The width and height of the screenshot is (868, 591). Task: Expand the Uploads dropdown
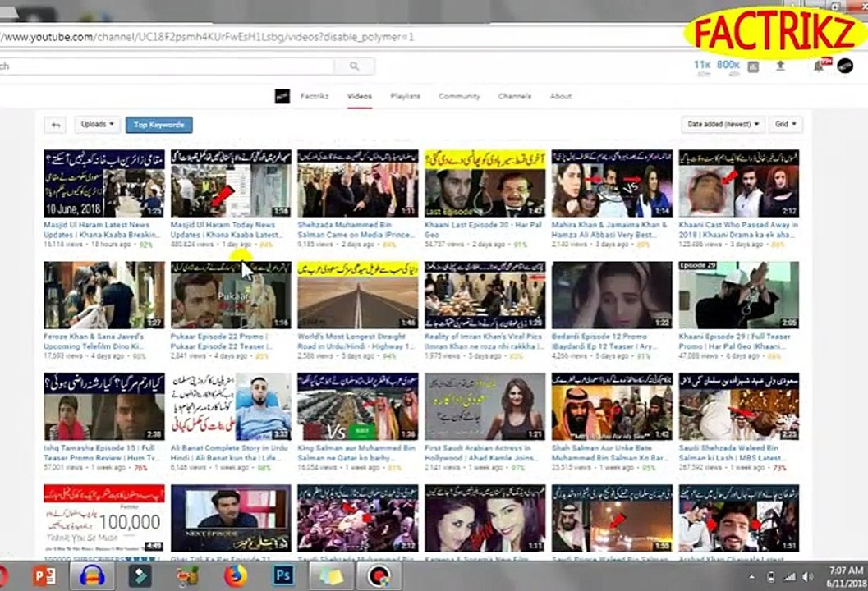98,125
